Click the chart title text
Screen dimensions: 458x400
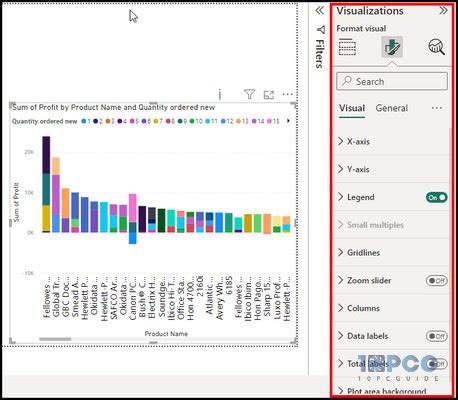coord(114,107)
